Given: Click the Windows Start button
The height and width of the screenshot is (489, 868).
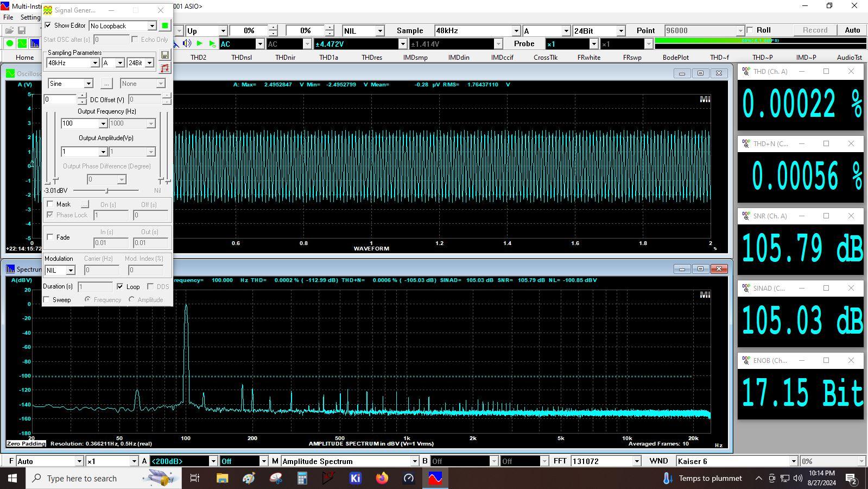Looking at the screenshot, I should click(x=12, y=478).
